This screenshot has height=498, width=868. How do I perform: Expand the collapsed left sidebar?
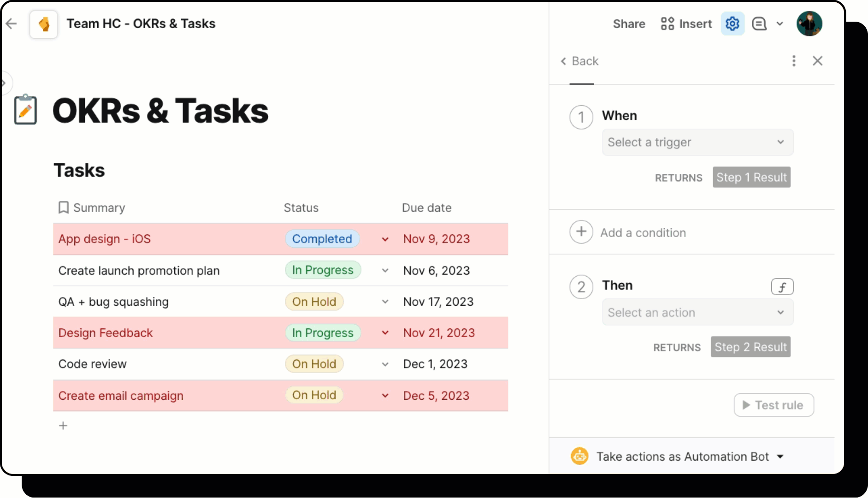click(x=5, y=83)
